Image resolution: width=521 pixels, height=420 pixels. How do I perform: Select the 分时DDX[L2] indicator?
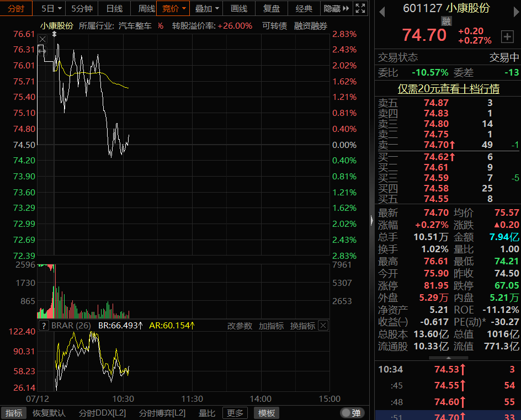pos(102,413)
